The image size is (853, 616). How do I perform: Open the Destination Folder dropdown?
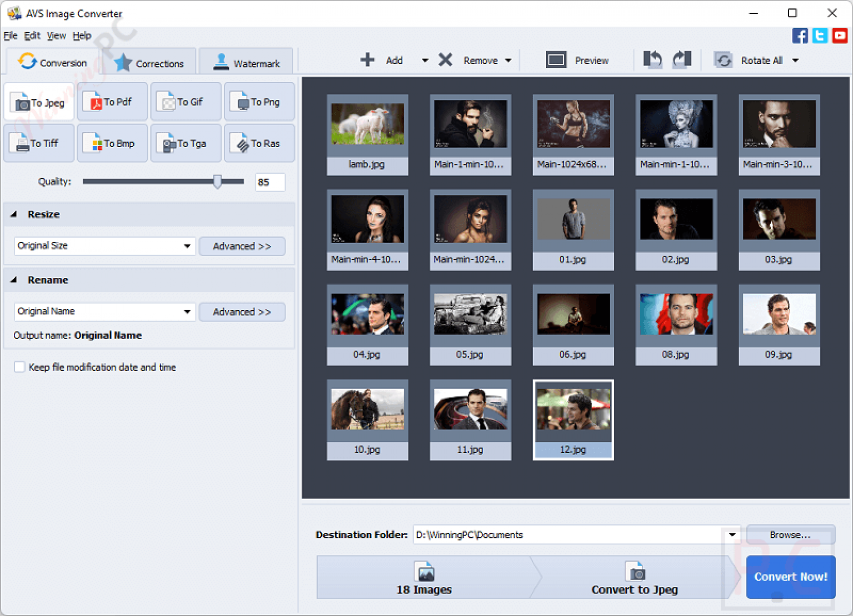[731, 534]
